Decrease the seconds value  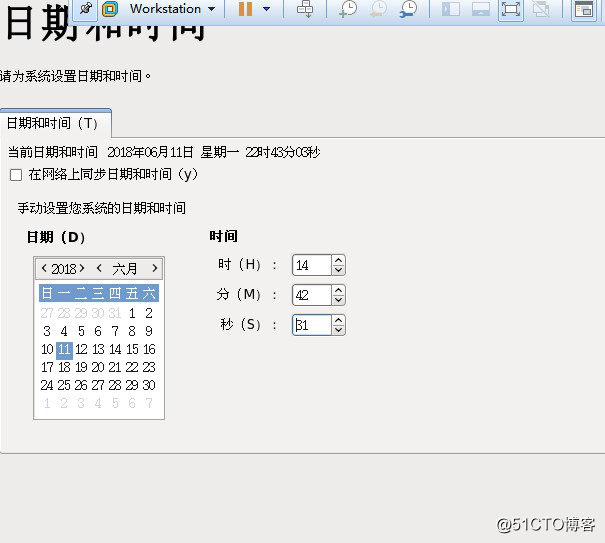click(x=338, y=330)
